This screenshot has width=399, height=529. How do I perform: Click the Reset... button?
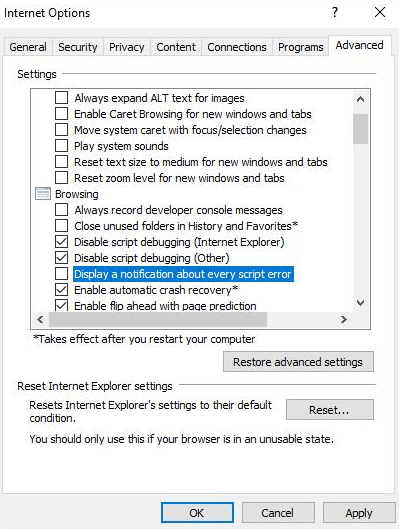pyautogui.click(x=330, y=410)
